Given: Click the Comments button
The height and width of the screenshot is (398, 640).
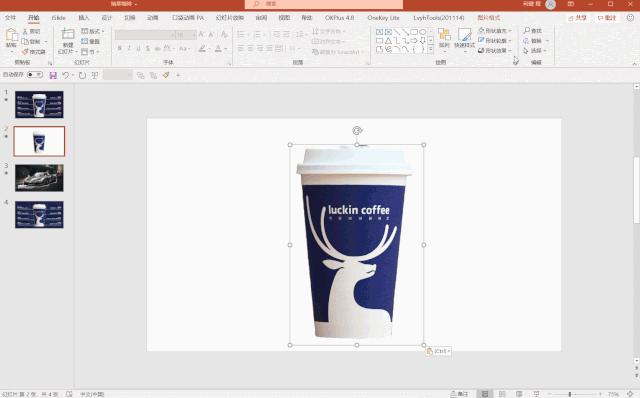Looking at the screenshot, I should click(x=607, y=18).
